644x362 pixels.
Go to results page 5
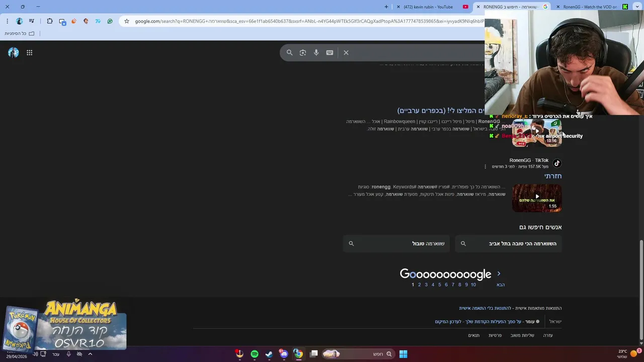pyautogui.click(x=439, y=285)
